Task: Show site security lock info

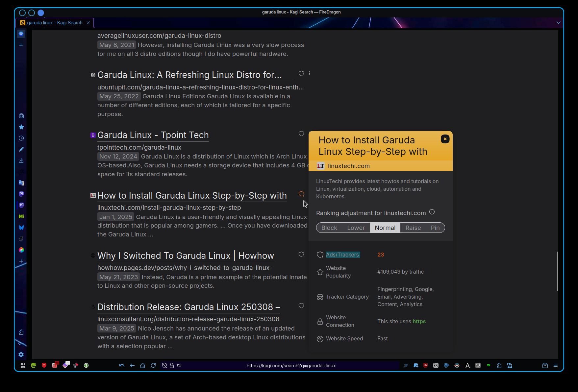Action: (x=172, y=365)
